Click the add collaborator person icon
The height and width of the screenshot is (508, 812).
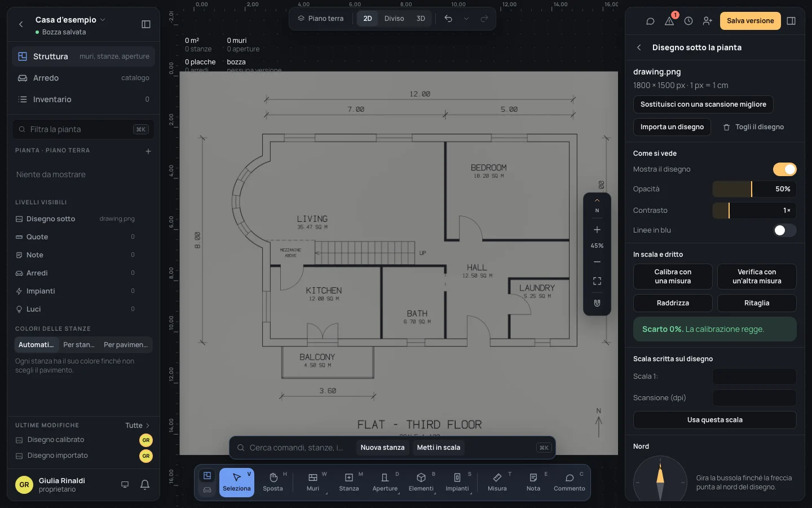[708, 21]
